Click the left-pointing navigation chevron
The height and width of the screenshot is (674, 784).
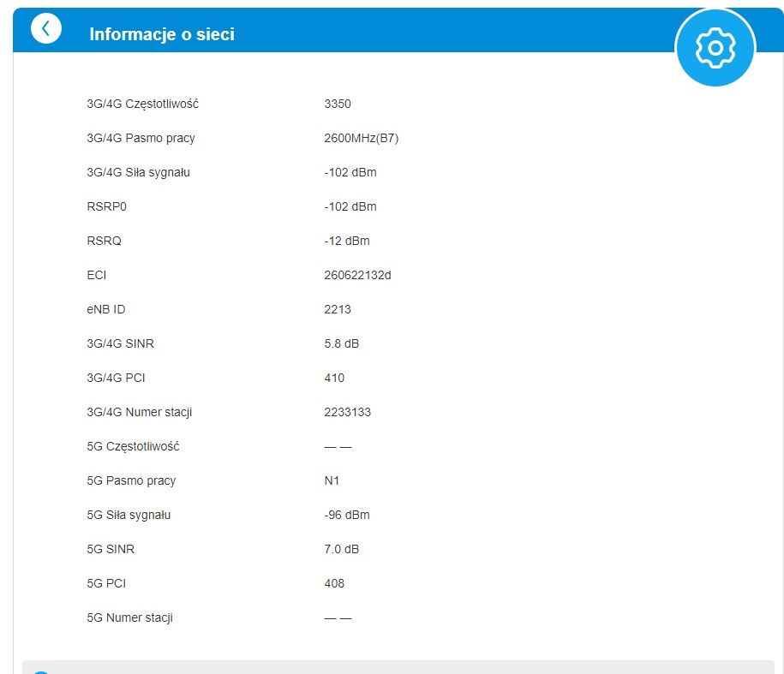pyautogui.click(x=45, y=27)
